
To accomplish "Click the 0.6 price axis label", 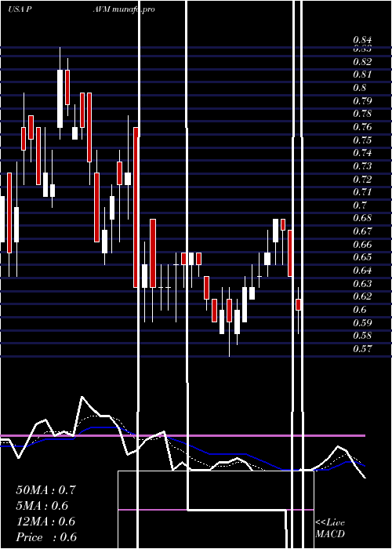I will 359,310.
